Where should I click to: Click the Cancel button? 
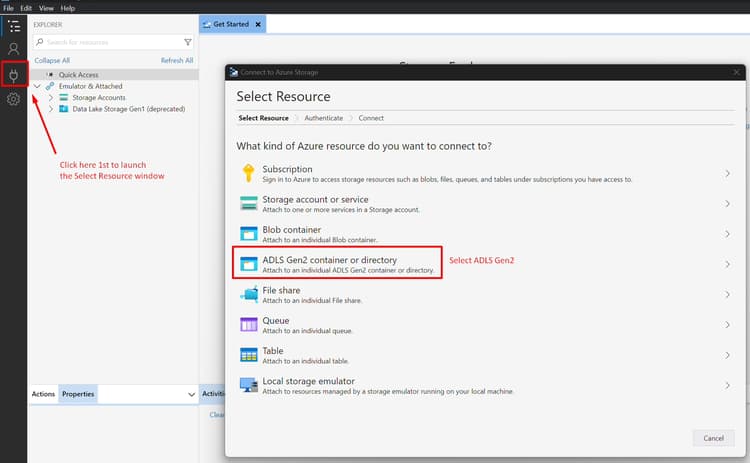click(713, 438)
